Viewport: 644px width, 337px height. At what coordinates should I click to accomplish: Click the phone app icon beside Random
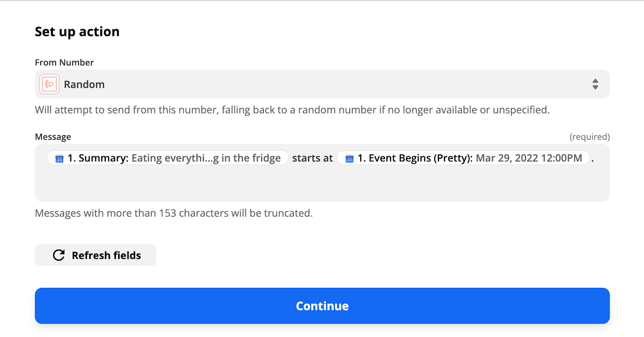click(x=49, y=84)
